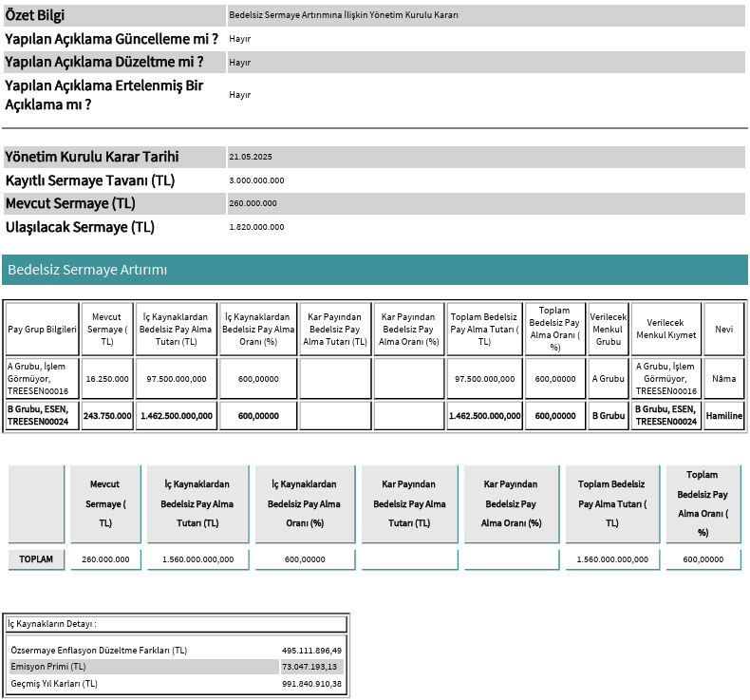Viewport: 750px width, 700px height.
Task: Click "1.462.500.000,000" under İç Kaynaklardan Bedelsiz Pay Alma Tutarı
Action: pos(177,416)
